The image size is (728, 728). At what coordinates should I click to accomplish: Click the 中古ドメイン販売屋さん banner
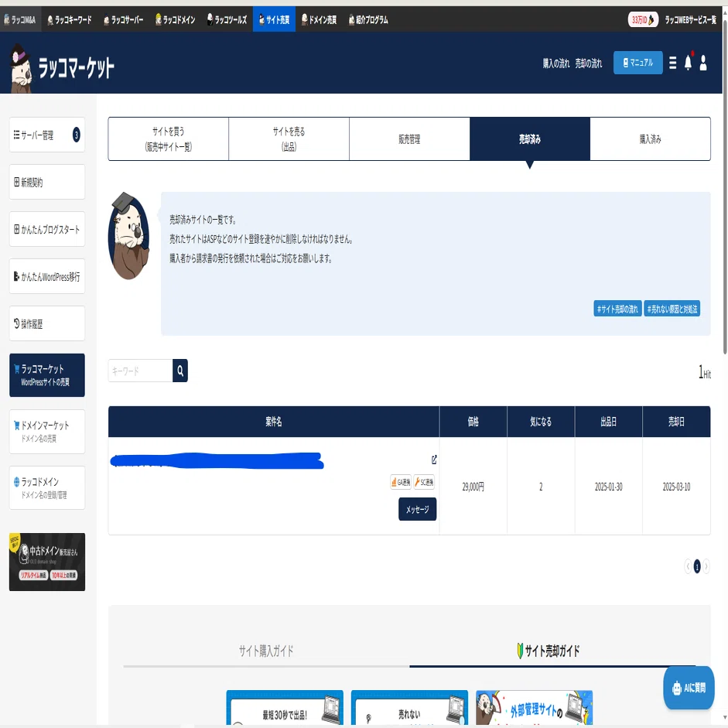pos(47,562)
